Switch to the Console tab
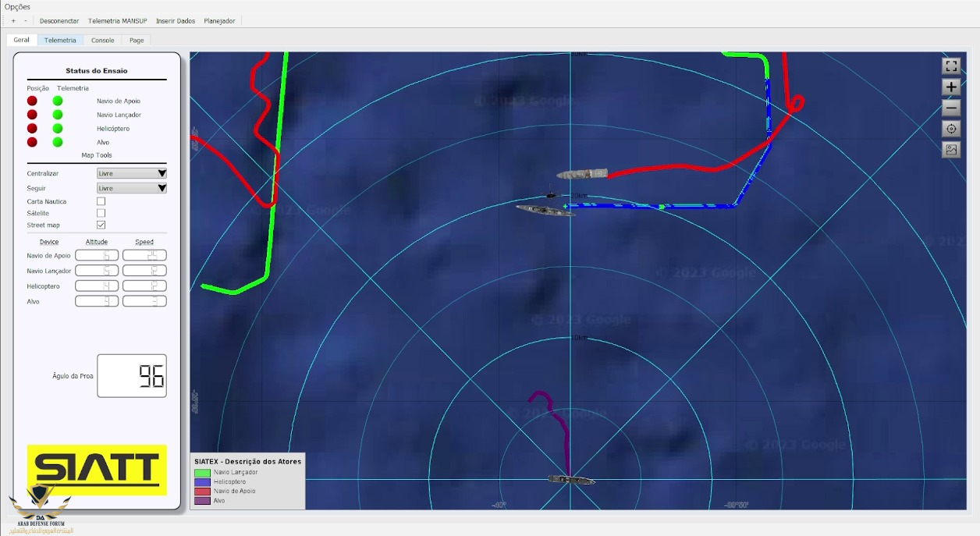The width and height of the screenshot is (980, 536). 102,40
